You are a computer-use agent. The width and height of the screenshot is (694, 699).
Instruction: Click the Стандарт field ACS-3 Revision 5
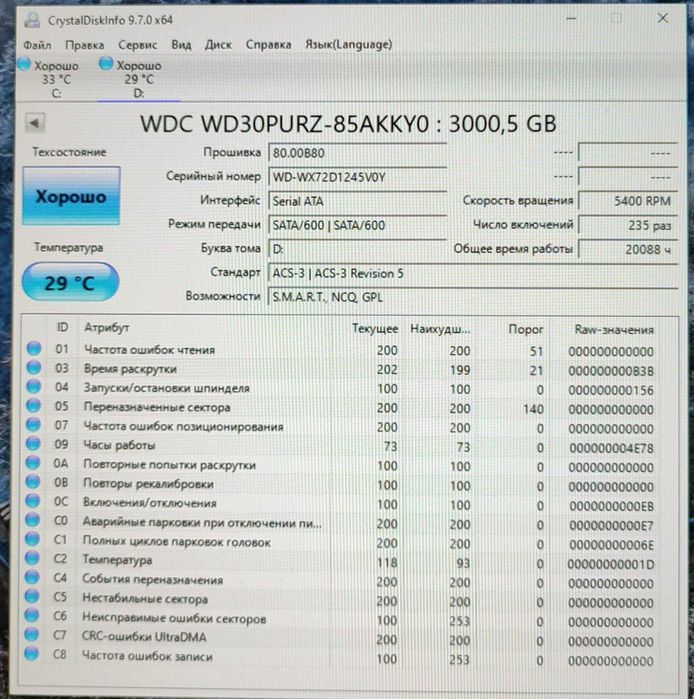[x=473, y=273]
